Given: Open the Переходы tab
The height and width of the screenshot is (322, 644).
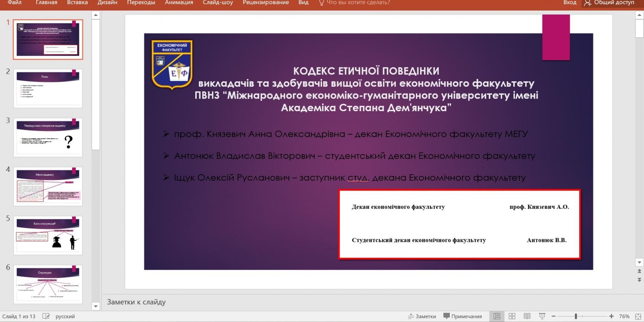Looking at the screenshot, I should pos(141,3).
